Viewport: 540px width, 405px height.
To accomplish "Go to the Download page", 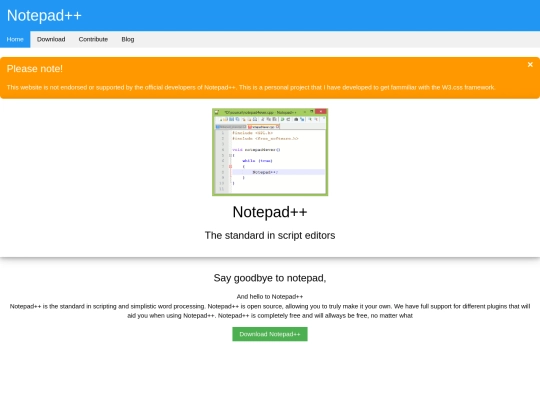I will pyautogui.click(x=51, y=39).
